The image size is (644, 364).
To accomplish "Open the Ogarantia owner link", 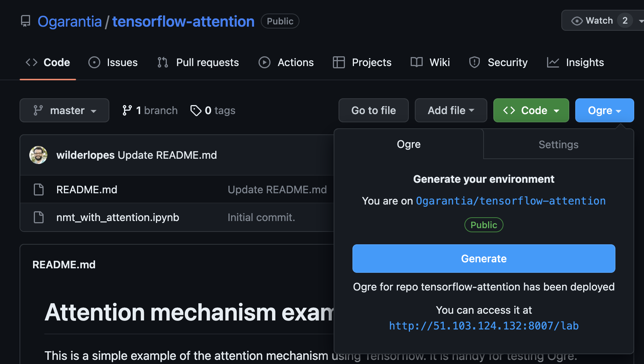I will 70,21.
